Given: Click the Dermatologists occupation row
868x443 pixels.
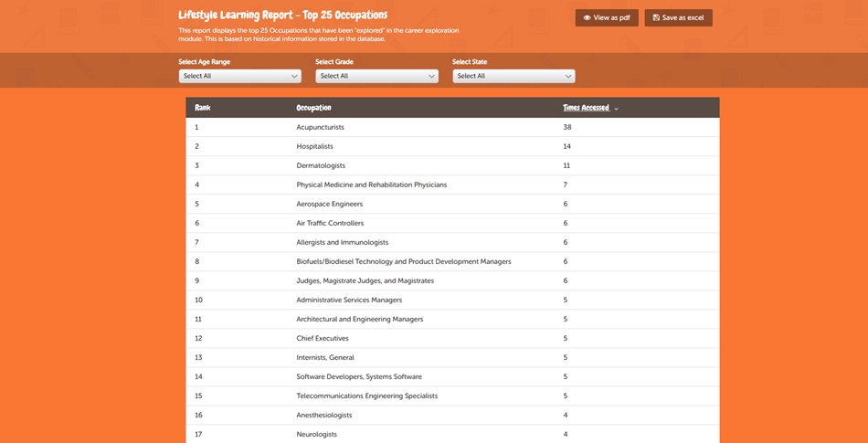Looking at the screenshot, I should (x=321, y=165).
